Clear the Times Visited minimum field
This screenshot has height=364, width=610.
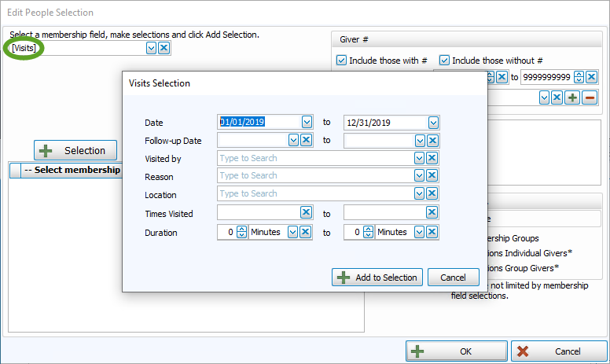pos(307,213)
